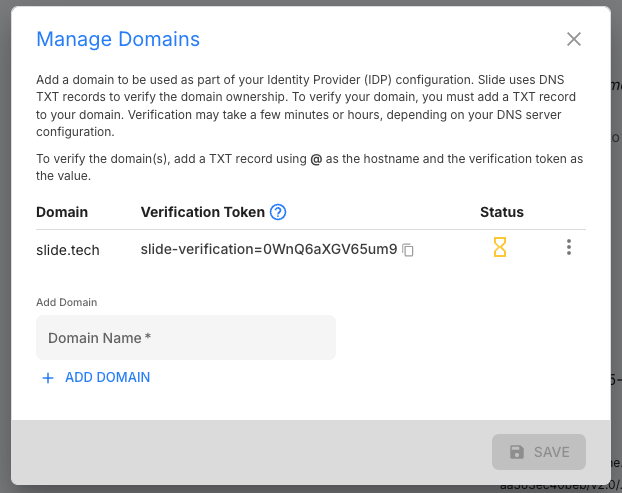The width and height of the screenshot is (622, 493).
Task: Click the Status column header
Action: click(x=502, y=212)
